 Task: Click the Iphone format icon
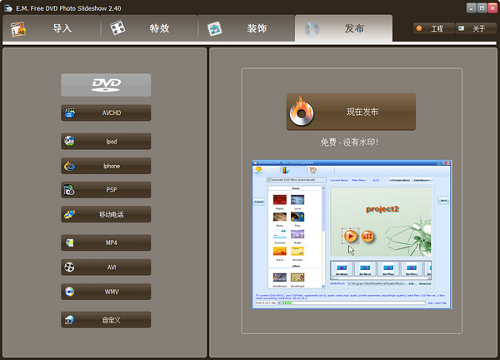[x=69, y=166]
